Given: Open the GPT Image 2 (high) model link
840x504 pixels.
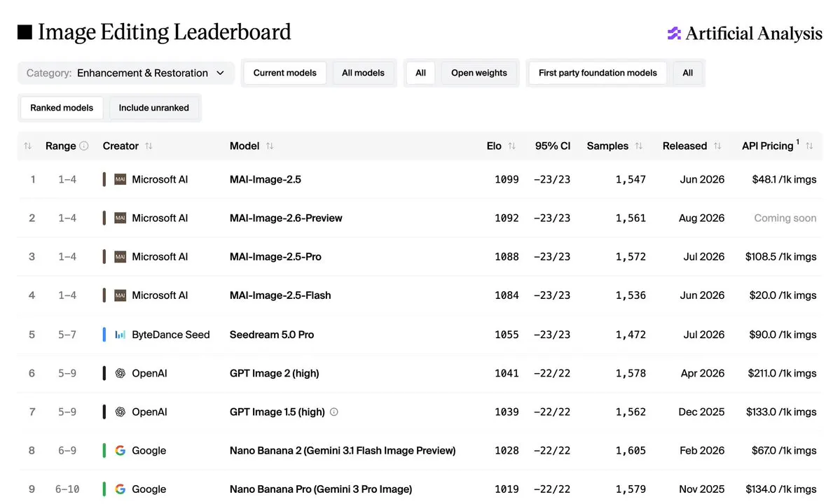Looking at the screenshot, I should (x=275, y=373).
